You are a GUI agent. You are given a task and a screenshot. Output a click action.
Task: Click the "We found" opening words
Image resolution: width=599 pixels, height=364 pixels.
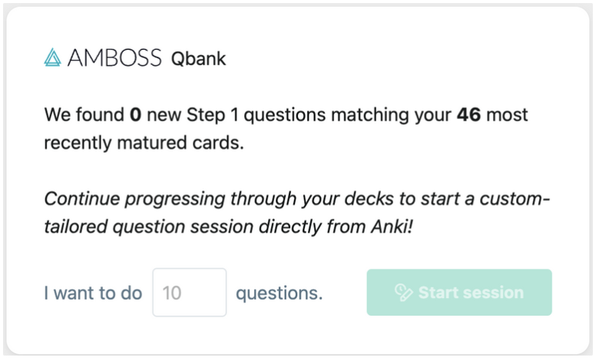tap(84, 114)
